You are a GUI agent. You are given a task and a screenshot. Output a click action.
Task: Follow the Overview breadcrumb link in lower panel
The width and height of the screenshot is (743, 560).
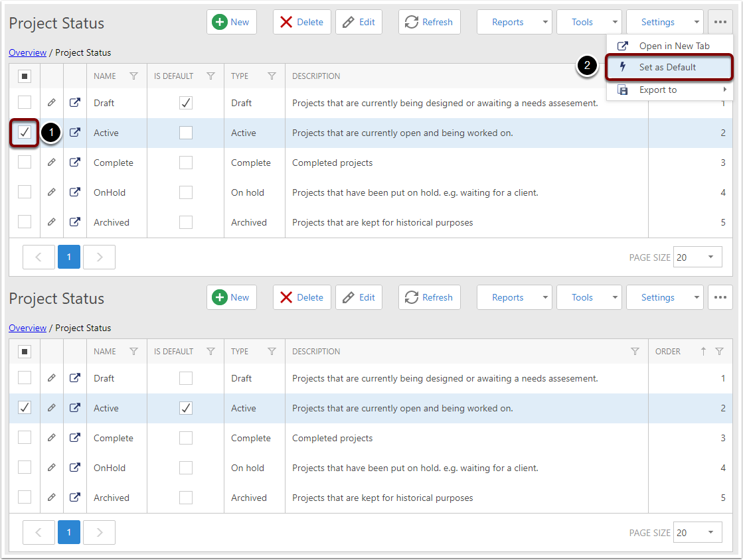point(27,328)
